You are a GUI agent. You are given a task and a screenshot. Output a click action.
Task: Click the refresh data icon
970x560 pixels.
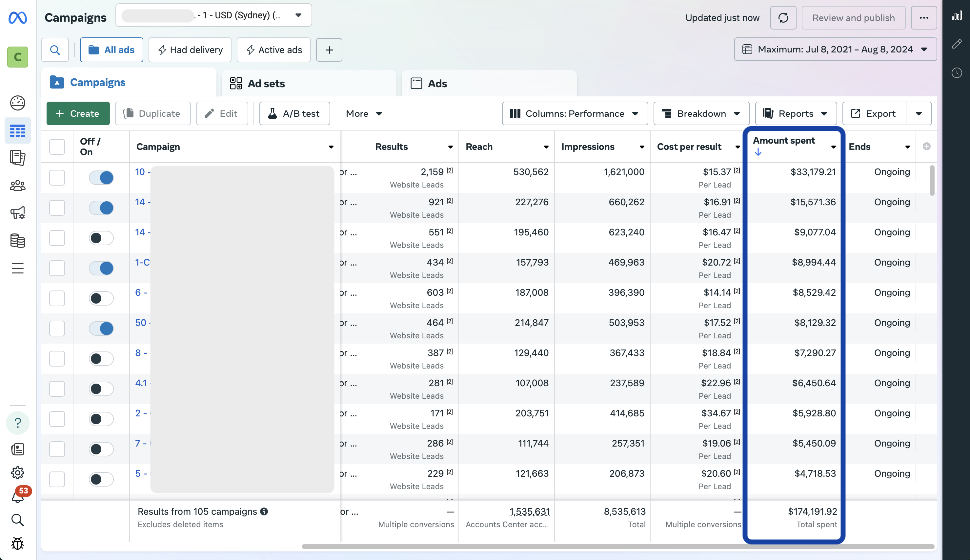pos(783,18)
